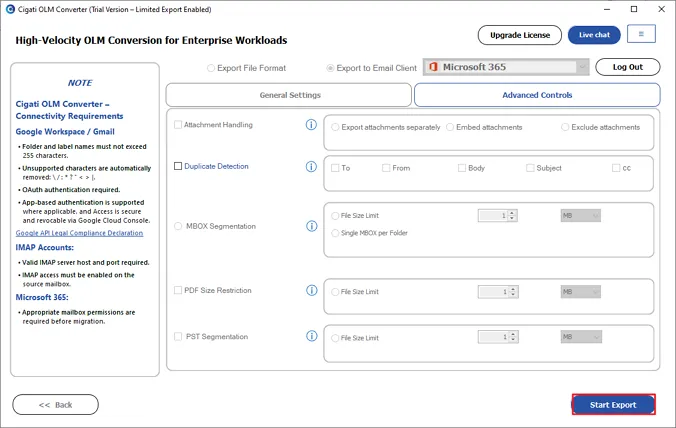
Task: Select the Advanced Controls tab
Action: [x=537, y=95]
